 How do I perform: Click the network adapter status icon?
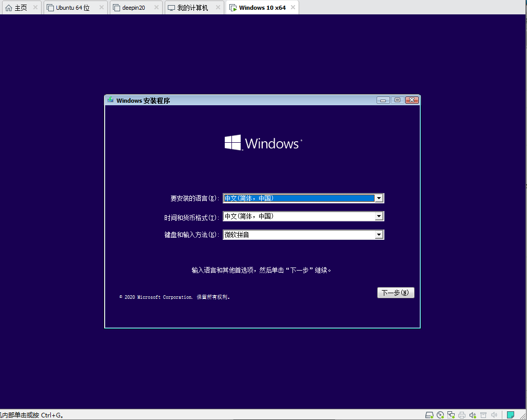(x=451, y=415)
